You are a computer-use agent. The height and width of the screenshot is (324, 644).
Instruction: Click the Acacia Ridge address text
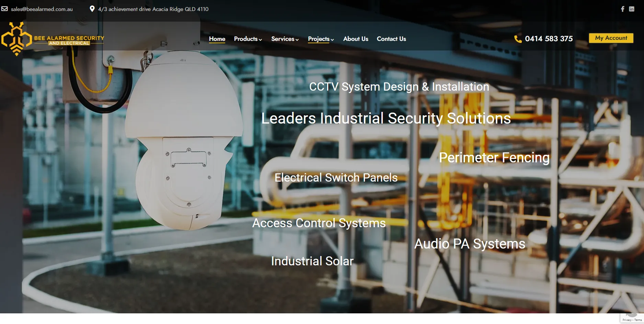pos(153,9)
